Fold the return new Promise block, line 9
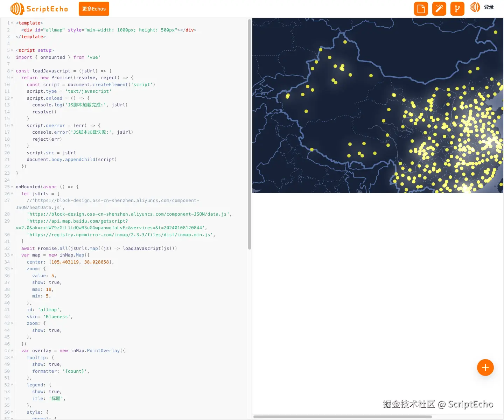This screenshot has width=504, height=420. tap(12, 78)
